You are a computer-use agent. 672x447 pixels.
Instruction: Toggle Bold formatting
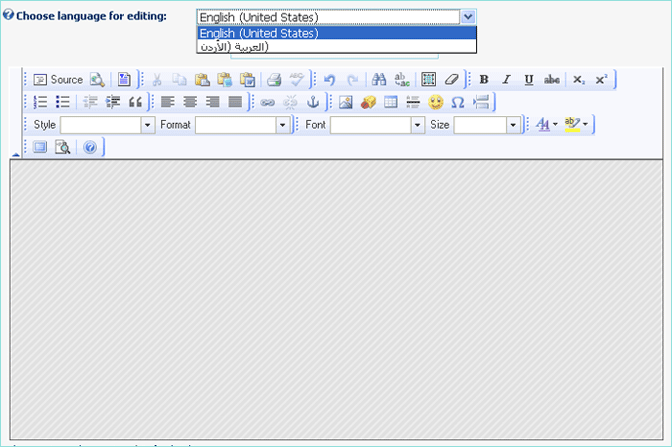pos(484,80)
